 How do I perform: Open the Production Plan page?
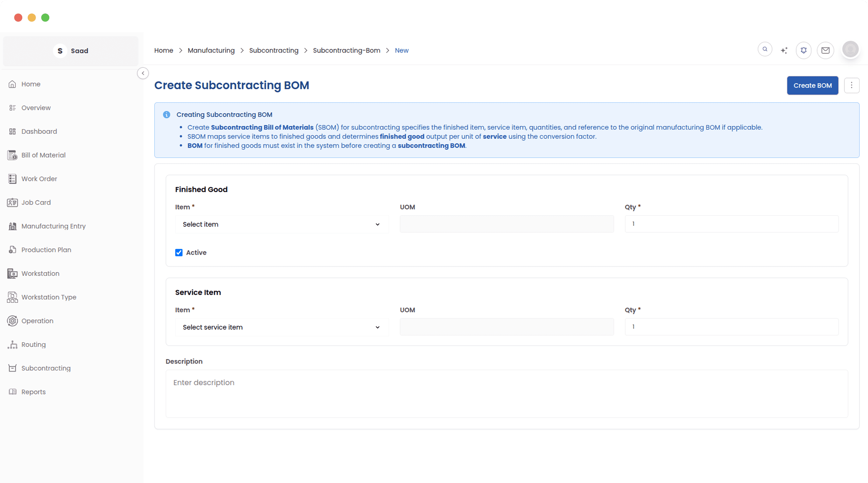pyautogui.click(x=46, y=249)
